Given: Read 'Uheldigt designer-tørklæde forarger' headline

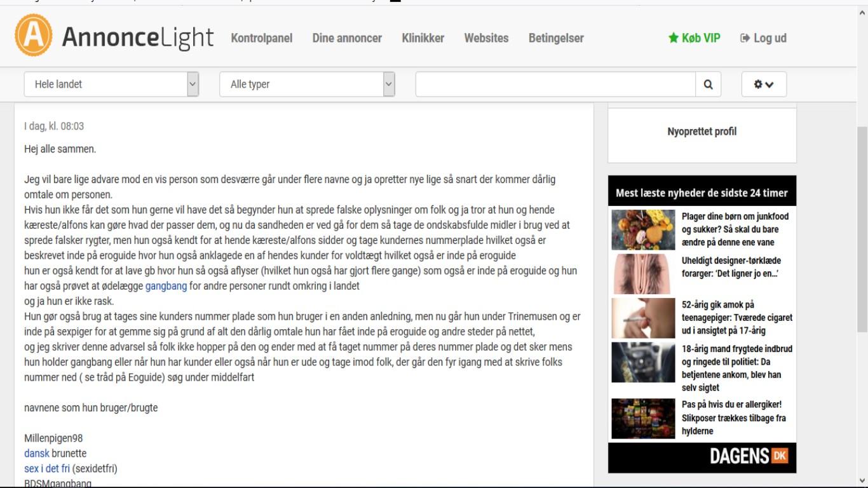Looking at the screenshot, I should (x=731, y=267).
